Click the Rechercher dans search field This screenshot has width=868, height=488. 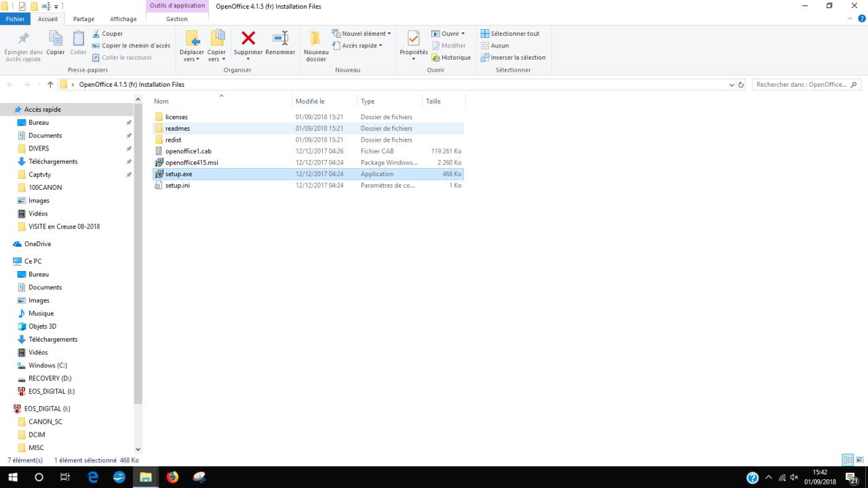(806, 85)
